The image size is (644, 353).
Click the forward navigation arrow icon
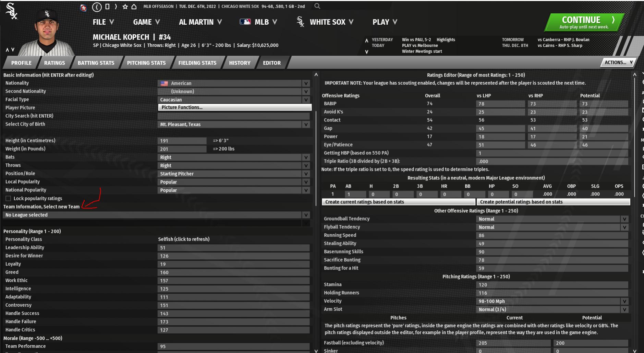click(x=116, y=7)
